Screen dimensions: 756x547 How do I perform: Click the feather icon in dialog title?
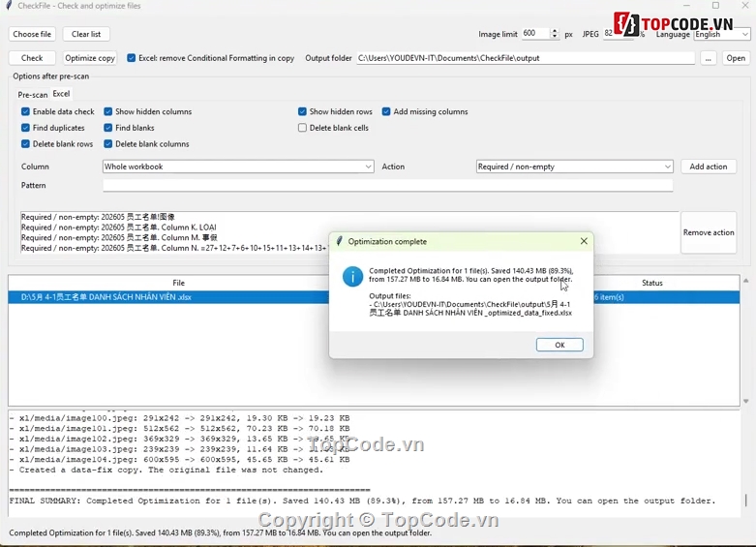tap(340, 241)
